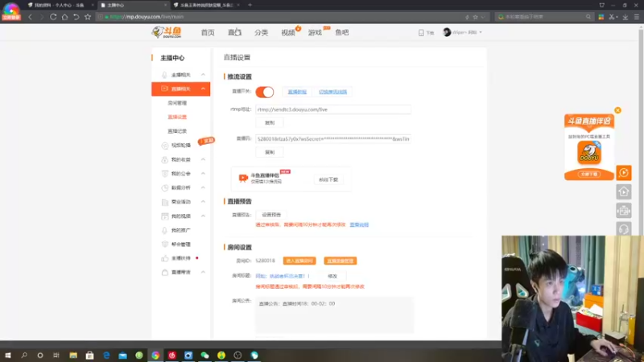Viewport: 644px width, 362px height.
Task: Click the orange play button on right floating bar
Action: 623,173
